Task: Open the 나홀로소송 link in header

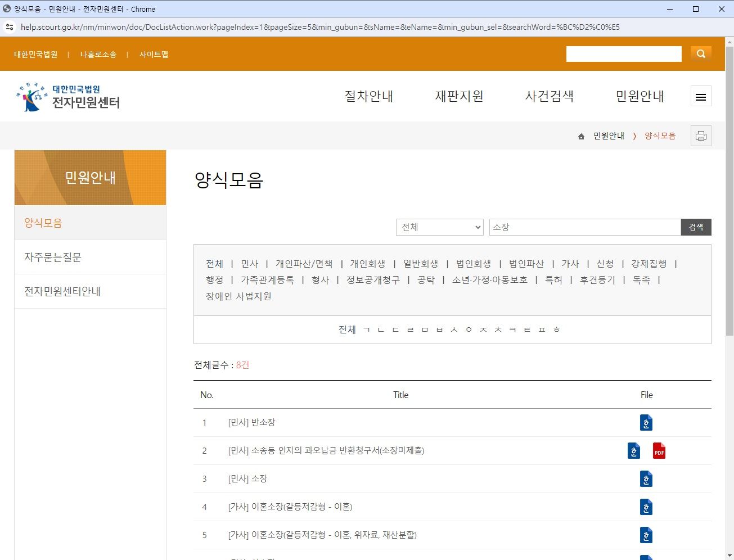Action: [98, 55]
